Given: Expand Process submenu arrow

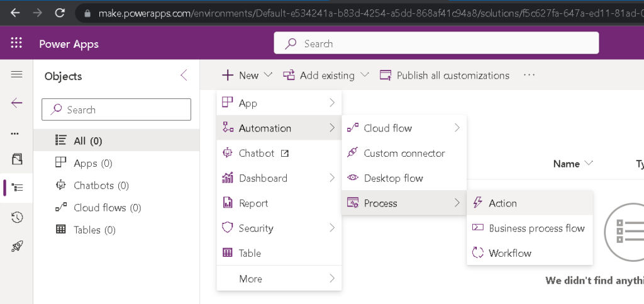Looking at the screenshot, I should [x=457, y=203].
